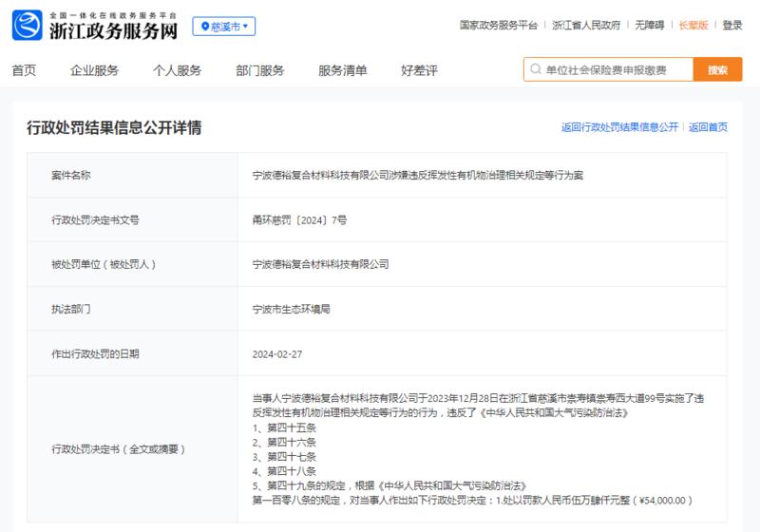Open the 个人服务 menu item
The height and width of the screenshot is (532, 760).
177,70
